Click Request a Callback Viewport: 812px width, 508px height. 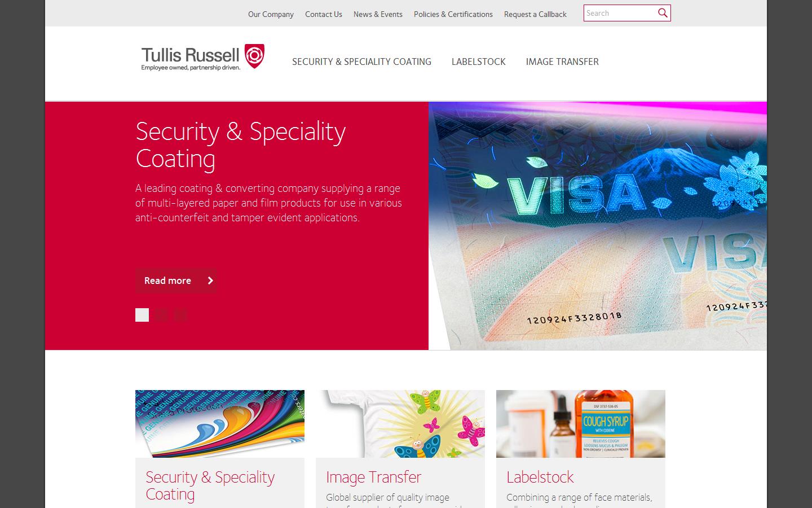pyautogui.click(x=535, y=14)
